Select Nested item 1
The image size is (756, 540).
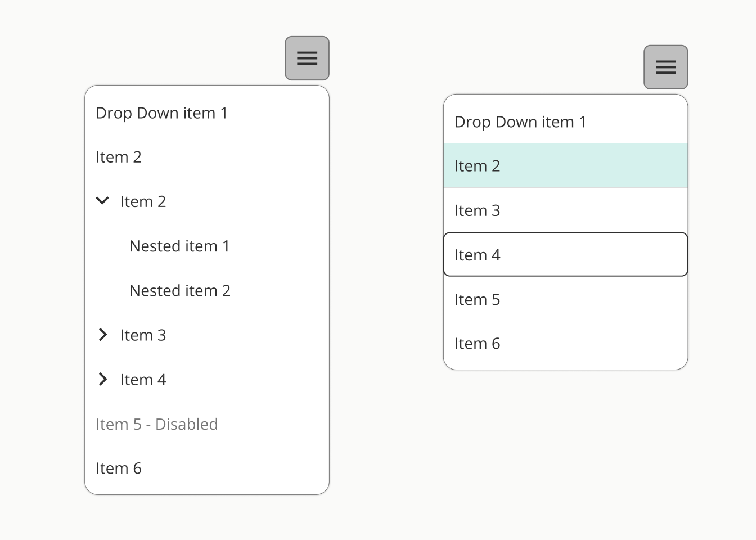(179, 246)
